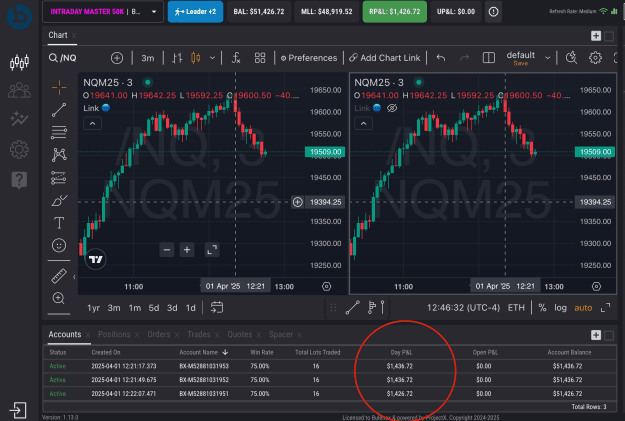Screen dimensions: 625x421
Task: Open the indicator templates grid icon
Action: click(260, 58)
